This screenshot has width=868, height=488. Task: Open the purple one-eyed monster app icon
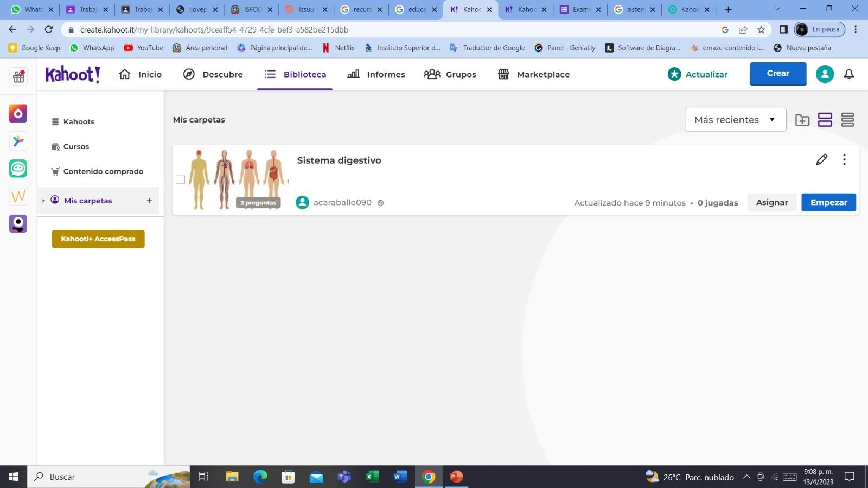pyautogui.click(x=18, y=223)
